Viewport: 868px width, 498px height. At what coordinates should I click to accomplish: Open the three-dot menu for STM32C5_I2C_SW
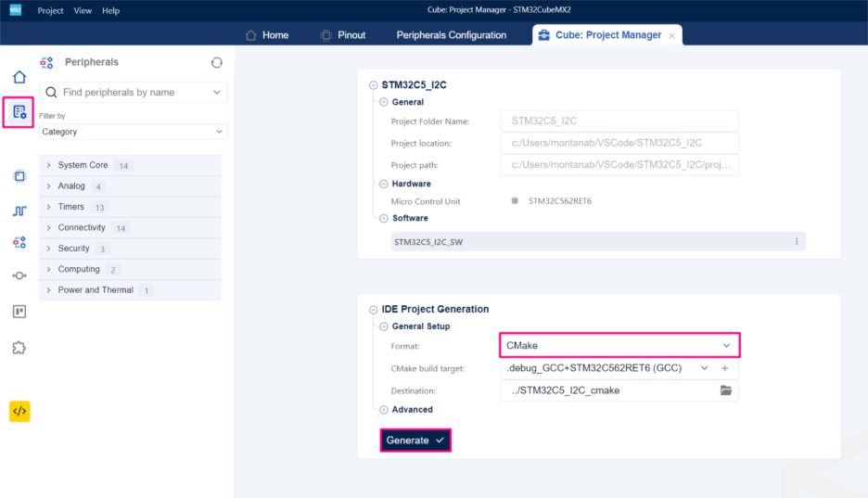click(797, 241)
